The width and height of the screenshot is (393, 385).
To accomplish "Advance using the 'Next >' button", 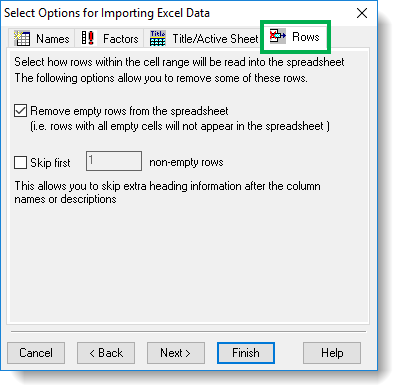I will (x=176, y=353).
